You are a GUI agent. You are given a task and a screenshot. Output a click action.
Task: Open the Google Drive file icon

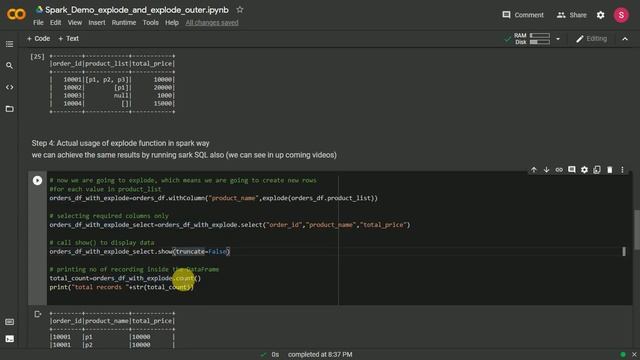[39, 9]
